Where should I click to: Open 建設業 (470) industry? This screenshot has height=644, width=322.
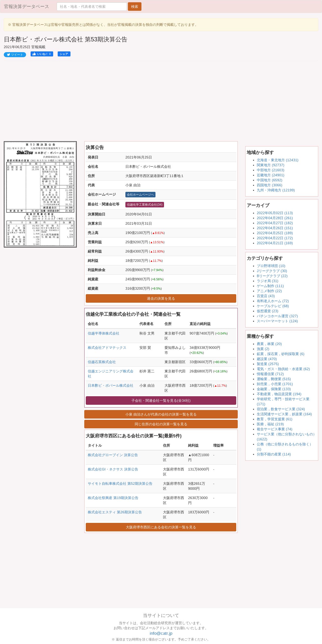267,359
